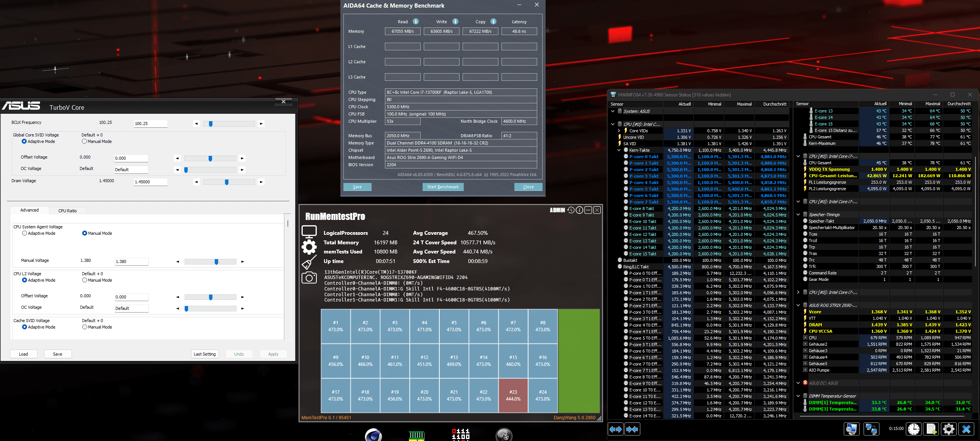Open the green RAM module taskbar icon
Screen dimensions: 980x441
coord(417,436)
